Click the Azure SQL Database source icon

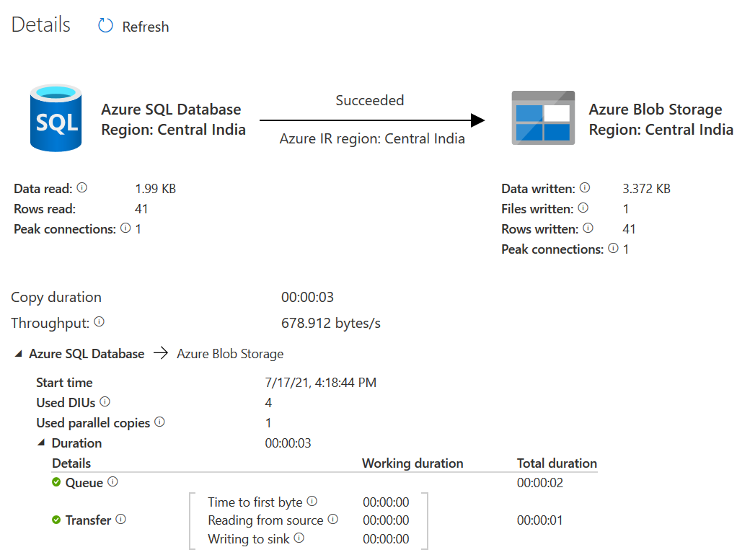coord(55,117)
